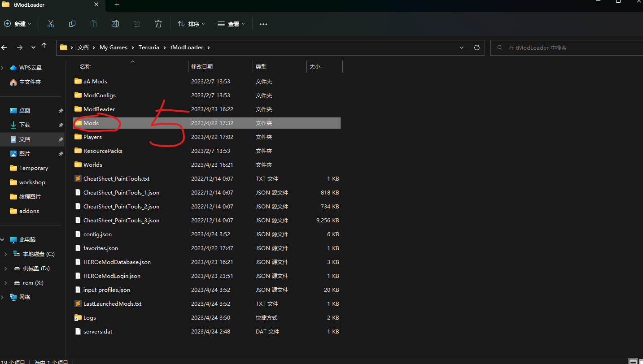Screen dimensions: 643x364
Task: Open 图片 in quick access
Action: pos(25,153)
